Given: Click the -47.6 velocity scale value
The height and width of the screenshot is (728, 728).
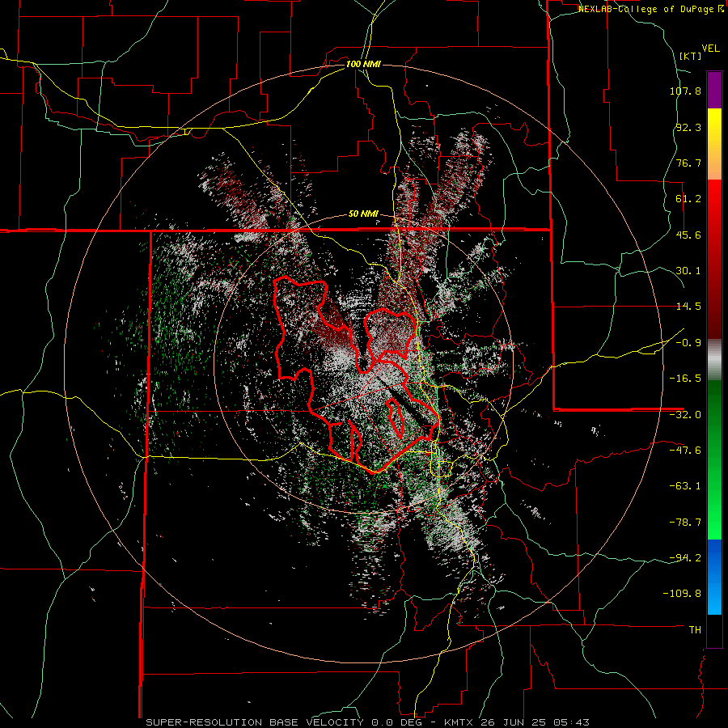Looking at the screenshot, I should (x=685, y=451).
